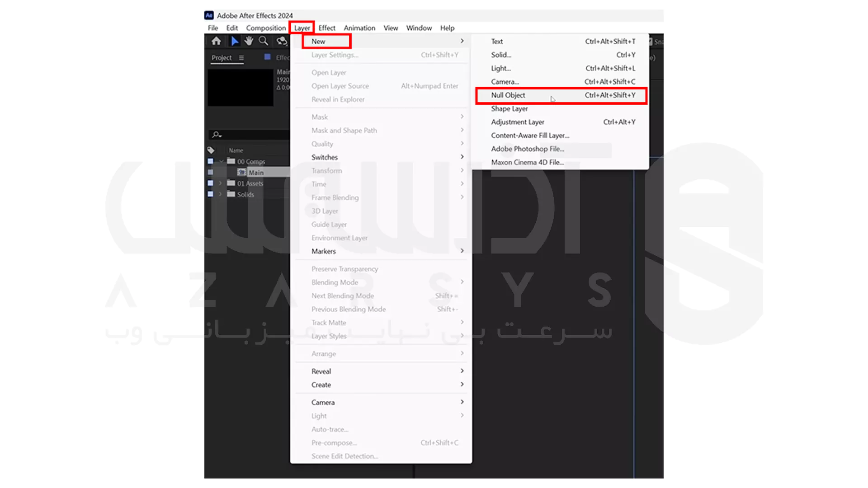
Task: Expand the Reveal submenu
Action: click(462, 371)
